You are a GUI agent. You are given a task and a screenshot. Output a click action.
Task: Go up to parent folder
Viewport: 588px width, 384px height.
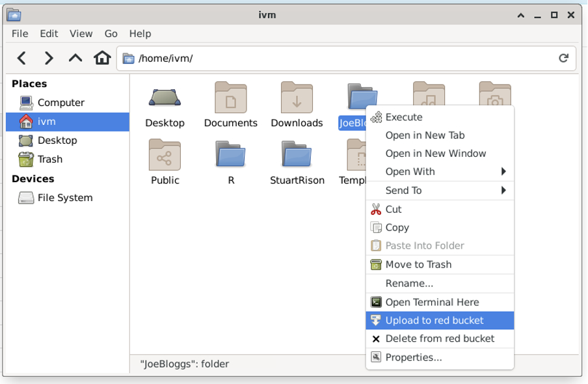[x=75, y=59]
